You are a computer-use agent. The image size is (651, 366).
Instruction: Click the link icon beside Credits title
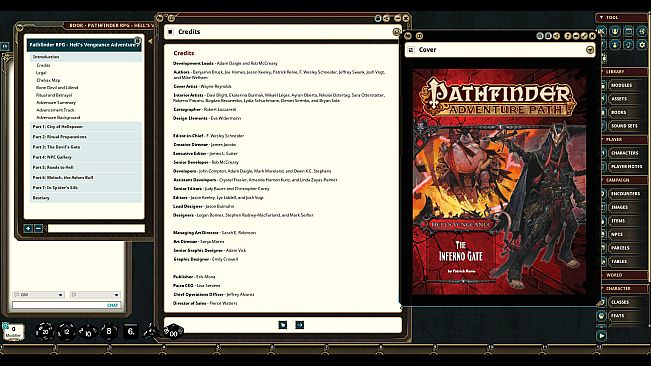pyautogui.click(x=396, y=32)
